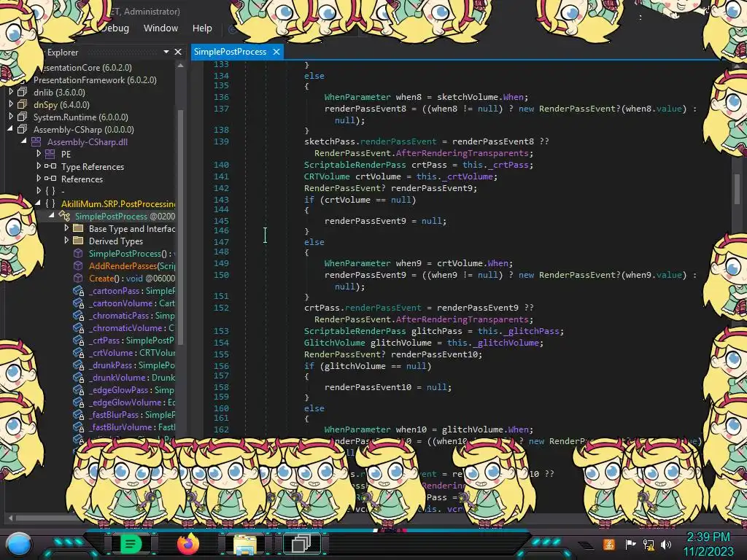Expand the System.Runtime (6.0.0.0) node
Image resolution: width=747 pixels, height=560 pixels.
pyautogui.click(x=11, y=117)
